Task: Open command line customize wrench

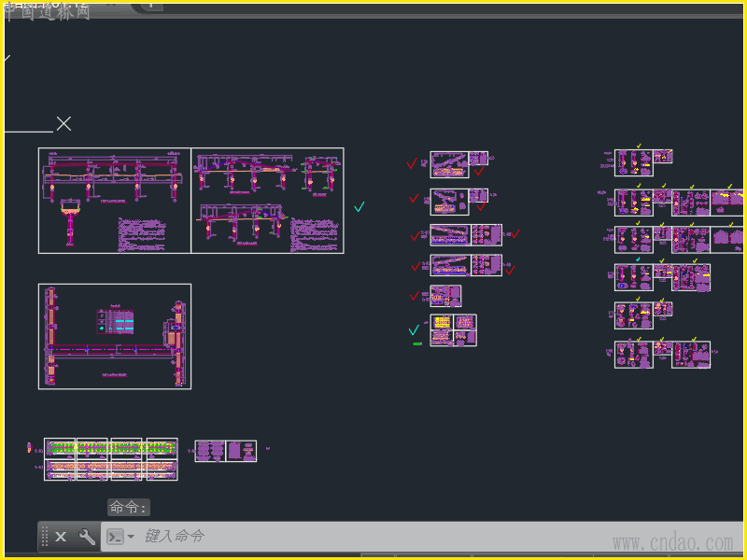Action: (x=87, y=537)
